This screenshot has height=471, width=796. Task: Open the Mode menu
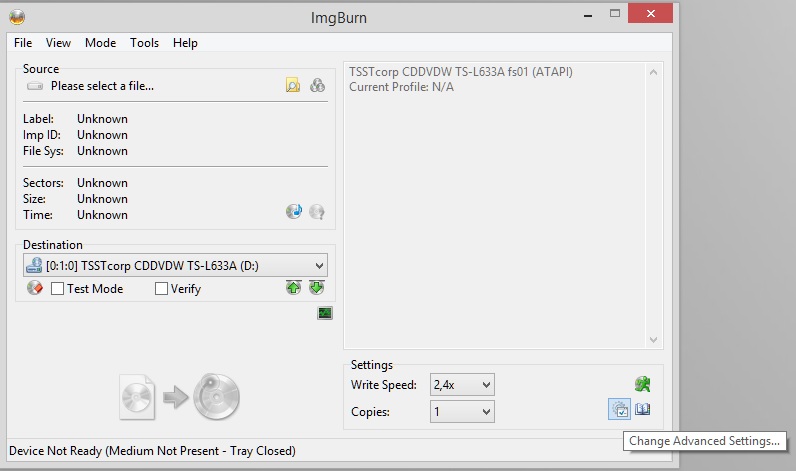point(101,43)
